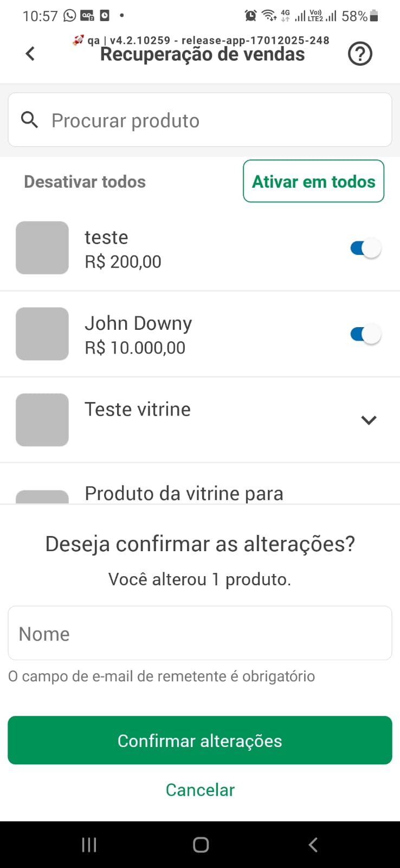Tap the back arrow in header
400x868 pixels.
coord(30,53)
